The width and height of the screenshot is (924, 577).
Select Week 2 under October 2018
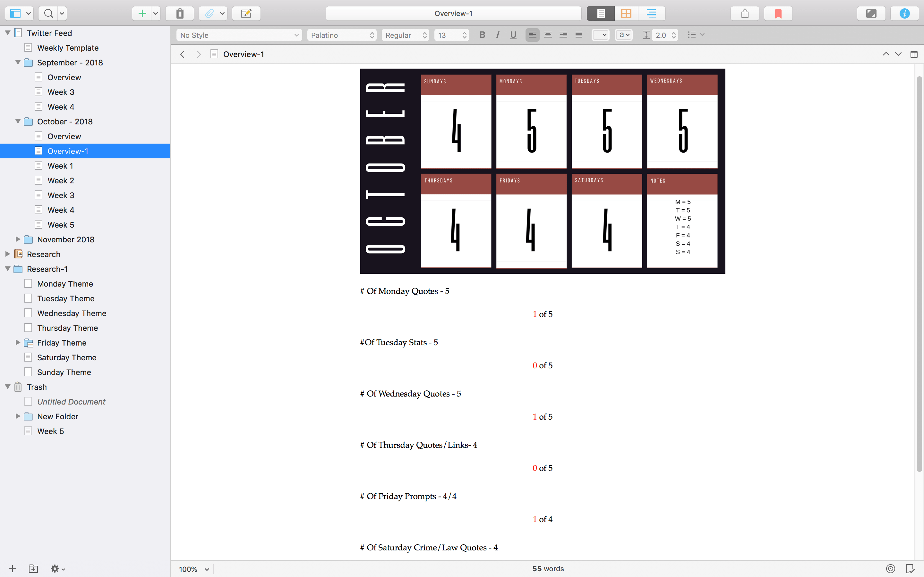(60, 180)
